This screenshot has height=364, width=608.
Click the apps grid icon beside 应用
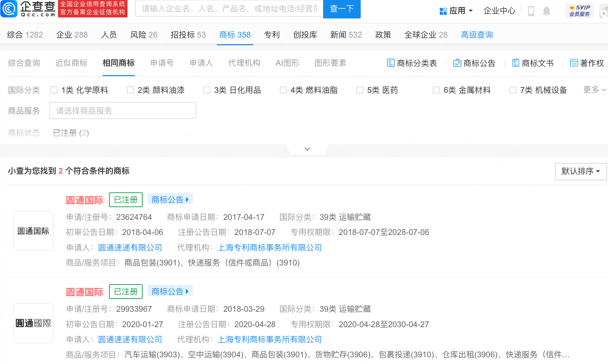(x=443, y=11)
